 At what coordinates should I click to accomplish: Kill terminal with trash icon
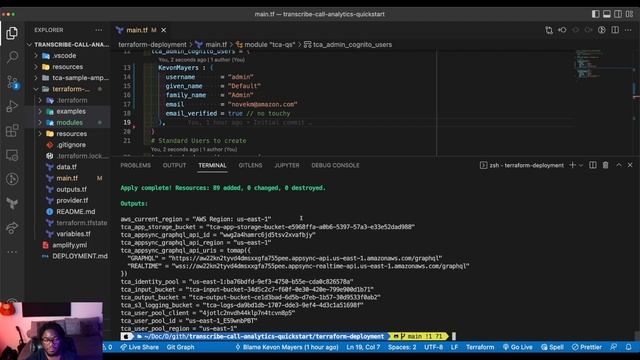606,165
